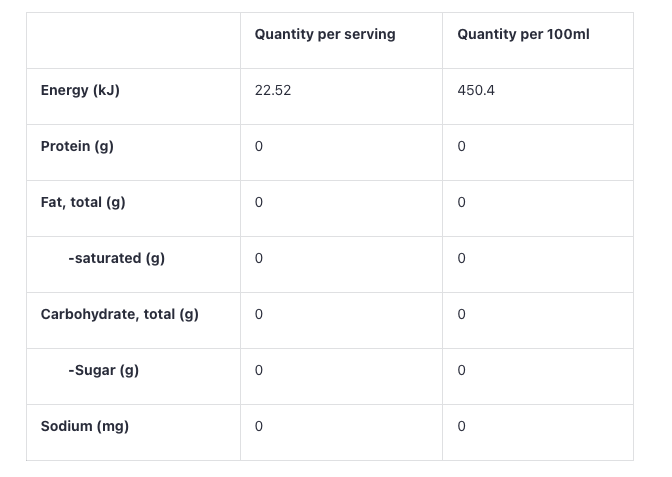Select the Protein per serving value
672x477 pixels.
[259, 147]
